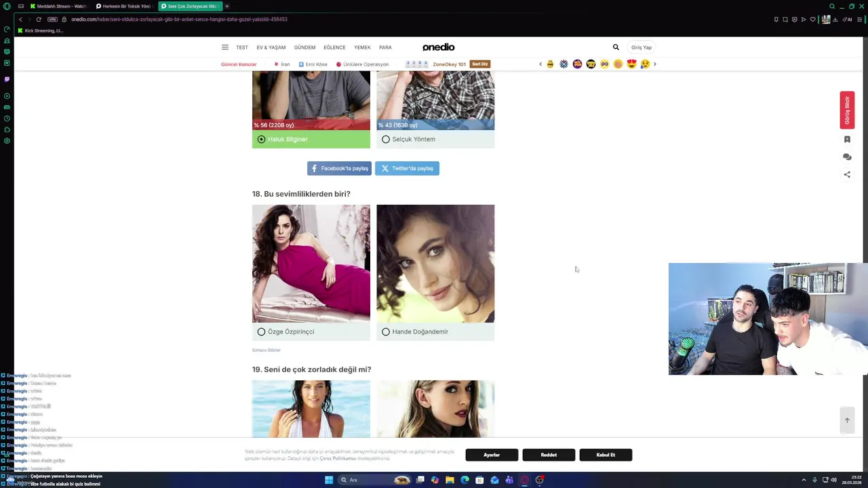Open Opera GX from taskbar

click(x=524, y=480)
